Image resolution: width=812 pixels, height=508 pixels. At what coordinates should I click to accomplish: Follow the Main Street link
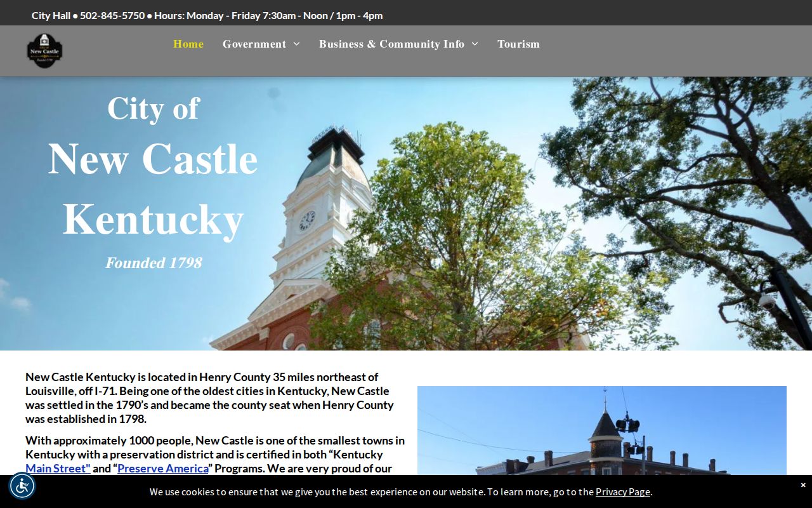point(58,469)
